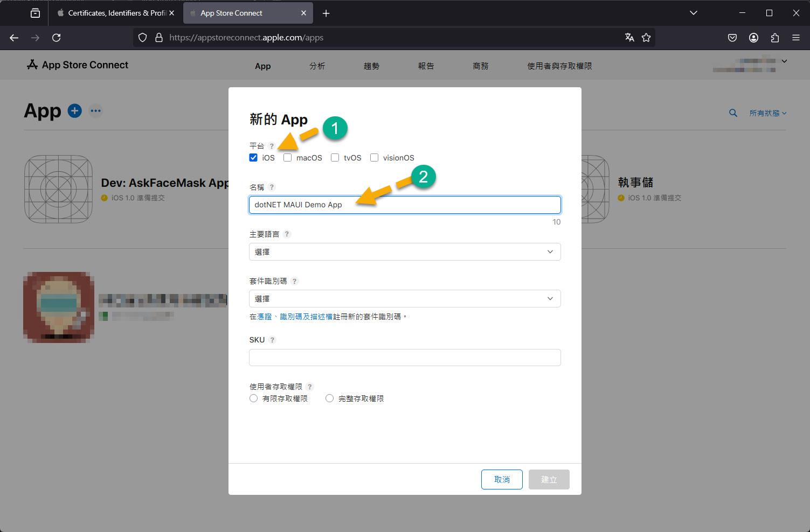Screen dimensions: 810x532
Task: Switch to the Certificates, Identifiers & Profiles tab
Action: click(x=115, y=13)
